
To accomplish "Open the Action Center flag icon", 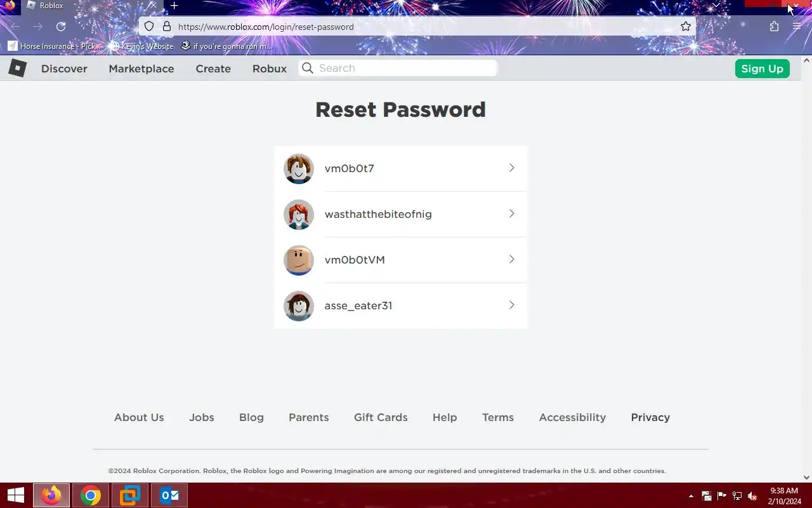I will (722, 496).
